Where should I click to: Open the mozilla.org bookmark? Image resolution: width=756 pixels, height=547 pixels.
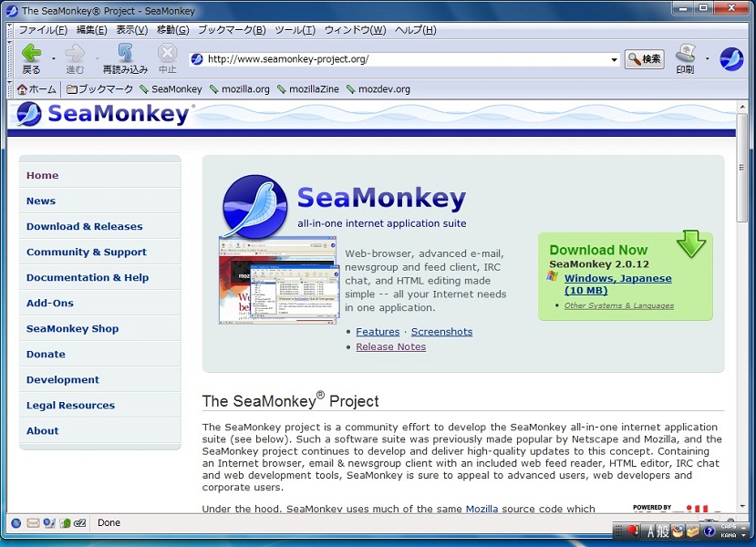(240, 89)
